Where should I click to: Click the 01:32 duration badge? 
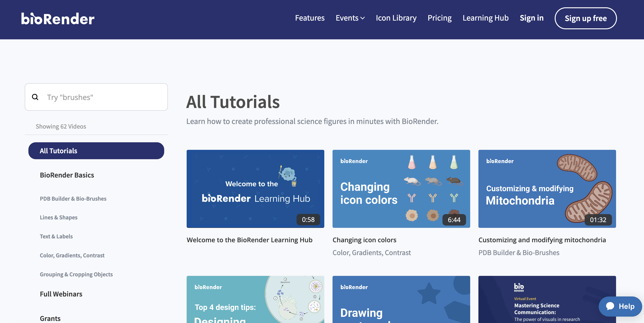tap(598, 220)
